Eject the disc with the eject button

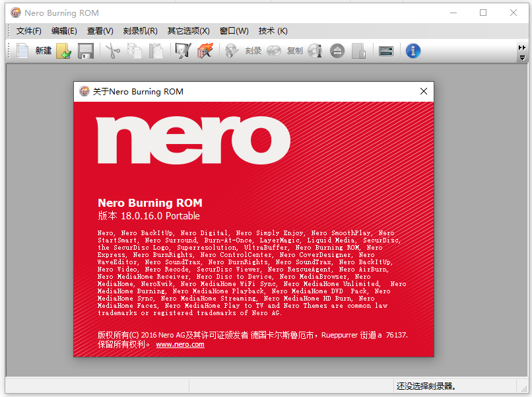337,51
